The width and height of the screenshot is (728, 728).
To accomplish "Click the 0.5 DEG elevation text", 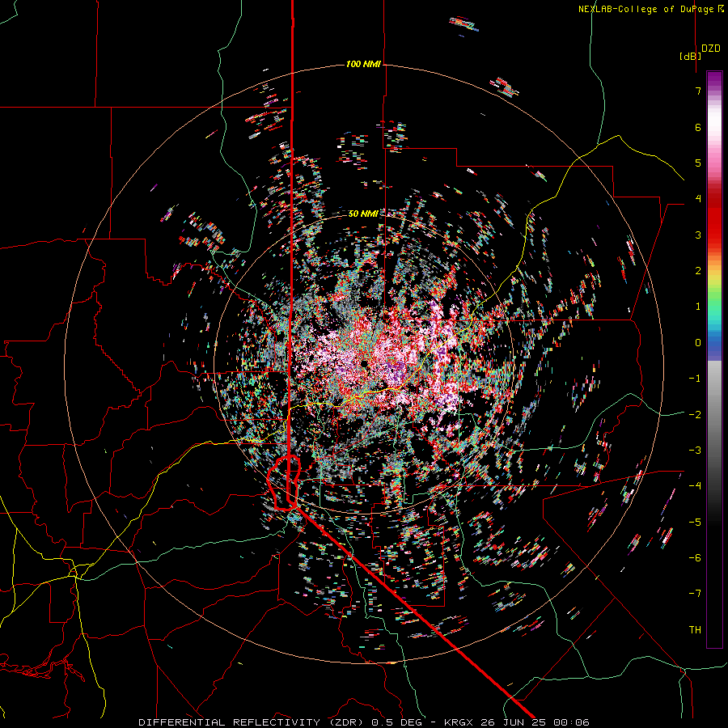I will [397, 722].
